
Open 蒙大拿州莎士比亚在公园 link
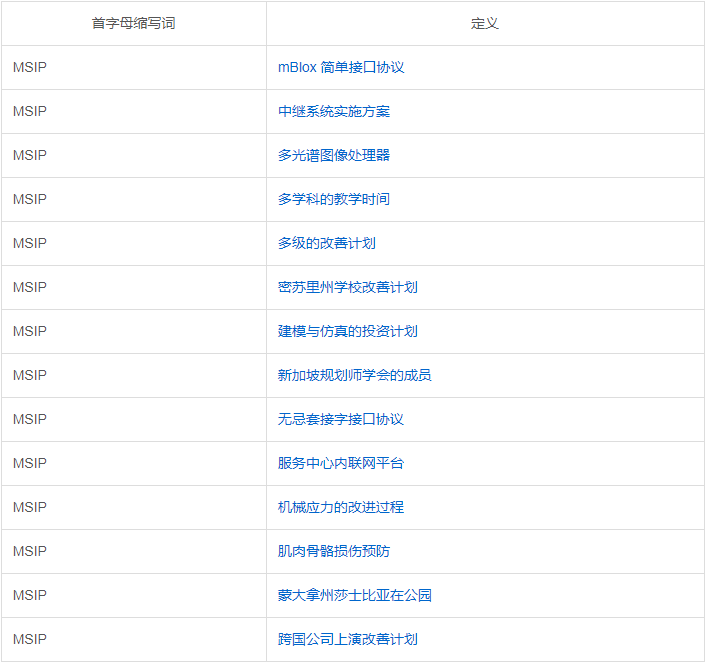tap(355, 595)
